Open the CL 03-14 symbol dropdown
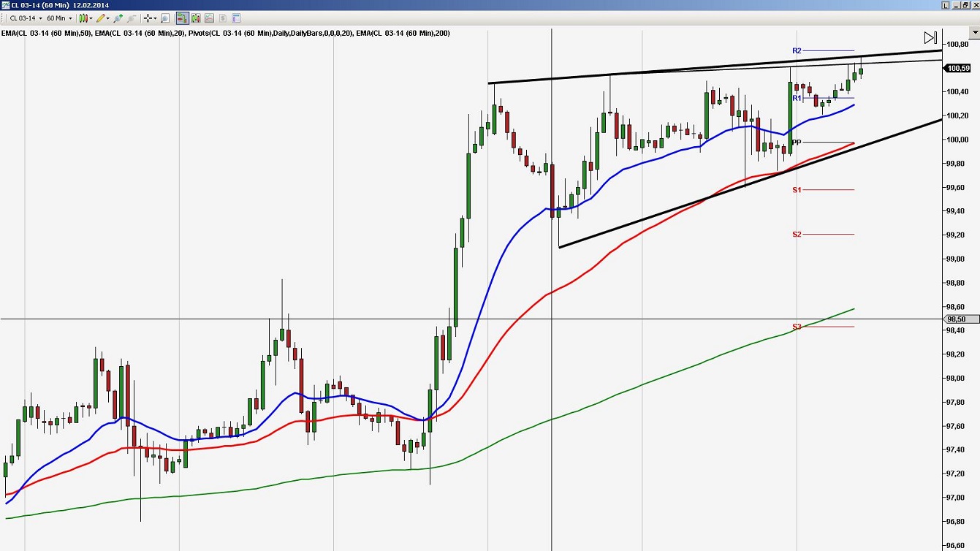The image size is (980, 551). tap(40, 18)
